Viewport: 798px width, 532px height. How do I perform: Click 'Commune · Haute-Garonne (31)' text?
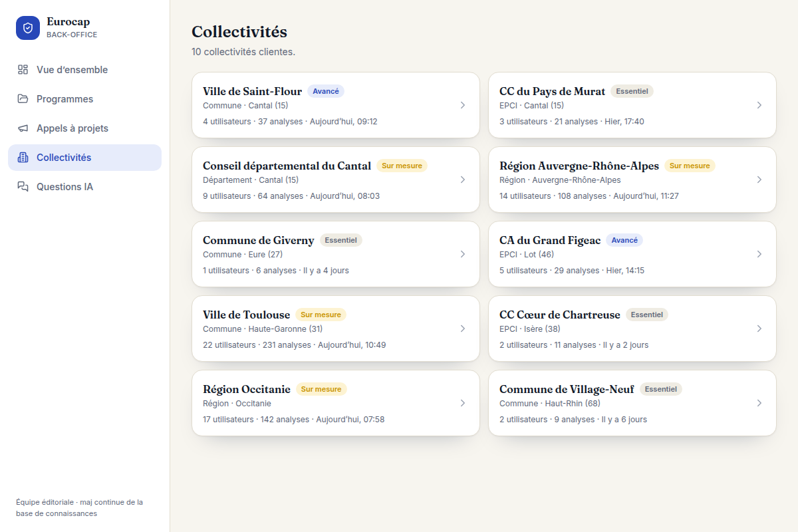[x=263, y=329]
